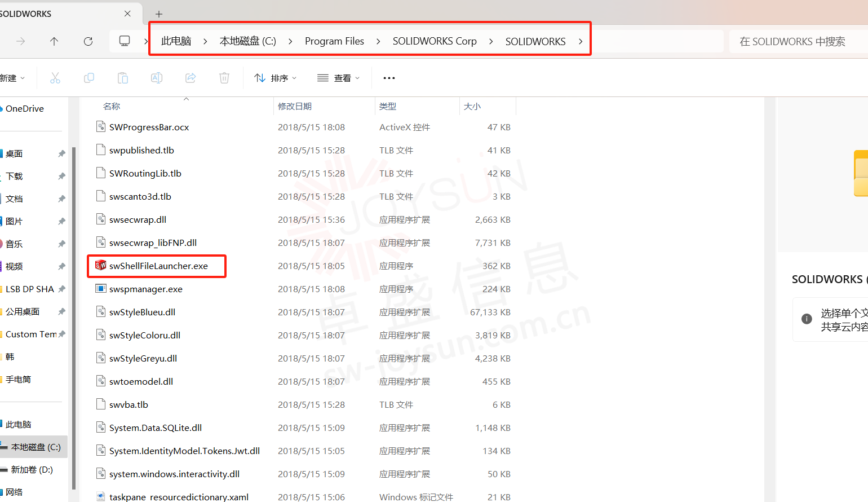The height and width of the screenshot is (502, 868).
Task: Refresh the current folder view
Action: (x=88, y=41)
